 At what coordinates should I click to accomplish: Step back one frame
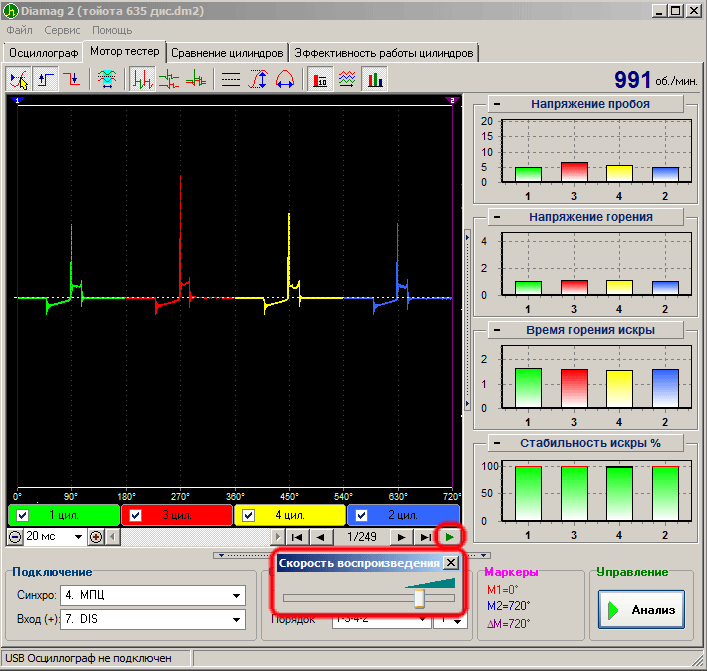coord(321,537)
